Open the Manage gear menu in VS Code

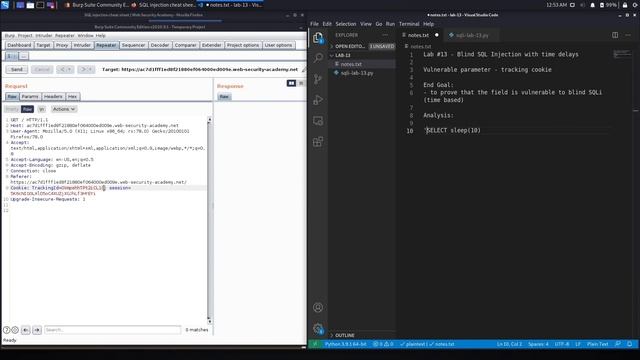pyautogui.click(x=318, y=328)
